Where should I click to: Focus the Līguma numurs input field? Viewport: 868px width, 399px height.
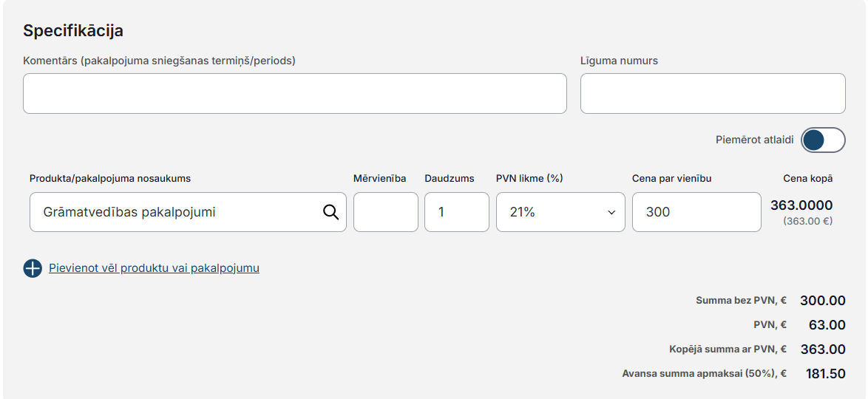coord(713,94)
